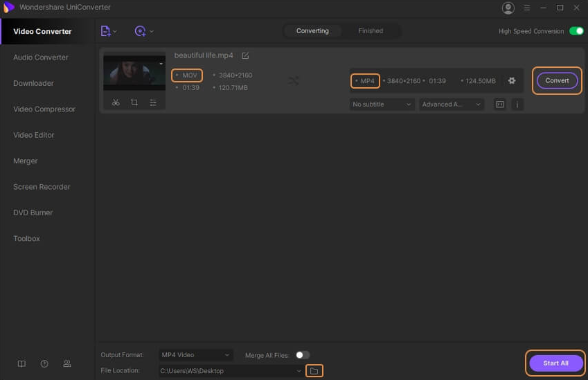Open the user account profile icon
The height and width of the screenshot is (380, 588).
point(508,8)
